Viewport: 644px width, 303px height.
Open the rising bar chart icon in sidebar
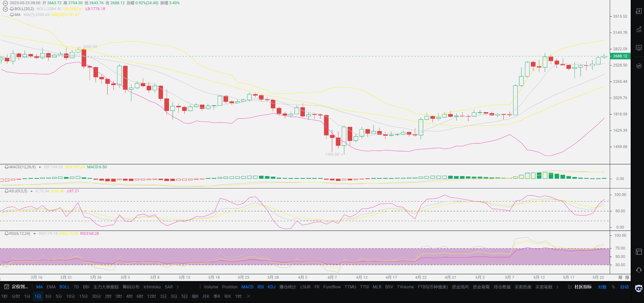(639, 29)
